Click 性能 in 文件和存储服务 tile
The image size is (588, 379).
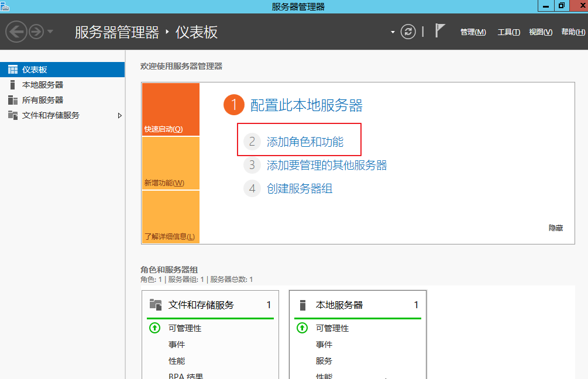pos(177,361)
